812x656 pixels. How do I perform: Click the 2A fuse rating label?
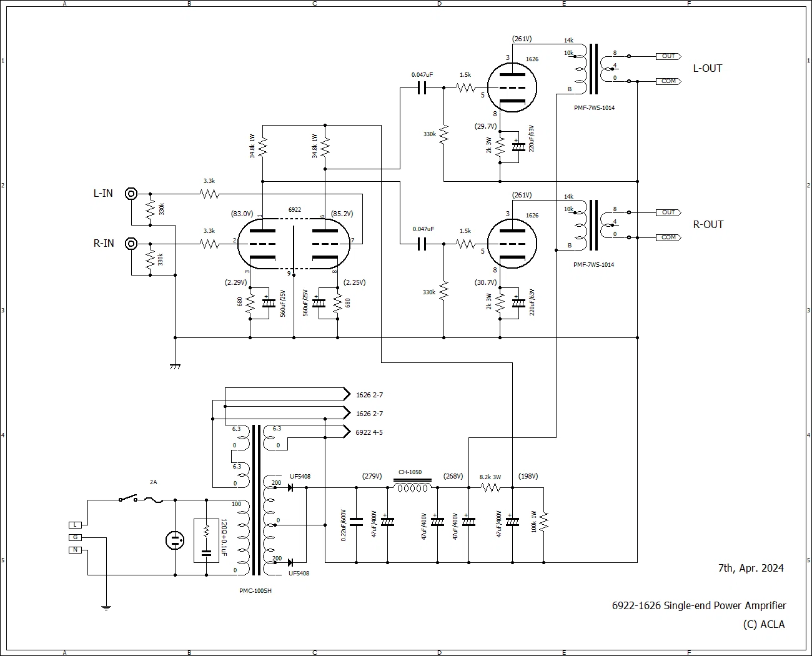(154, 482)
